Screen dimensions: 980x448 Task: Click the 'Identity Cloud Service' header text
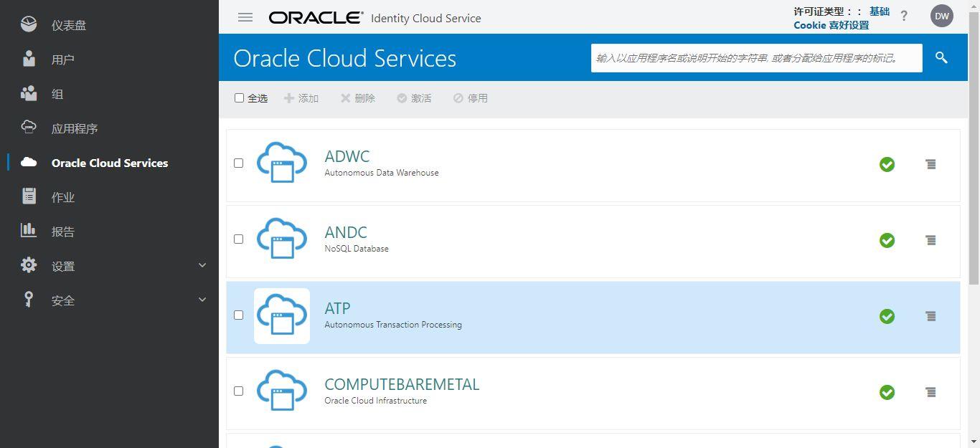(426, 18)
